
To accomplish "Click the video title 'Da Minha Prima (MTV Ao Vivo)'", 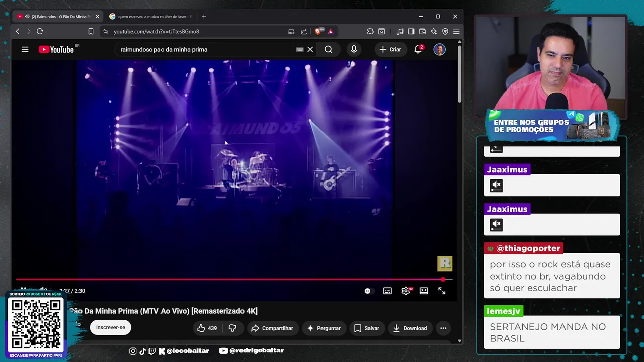I will click(164, 311).
